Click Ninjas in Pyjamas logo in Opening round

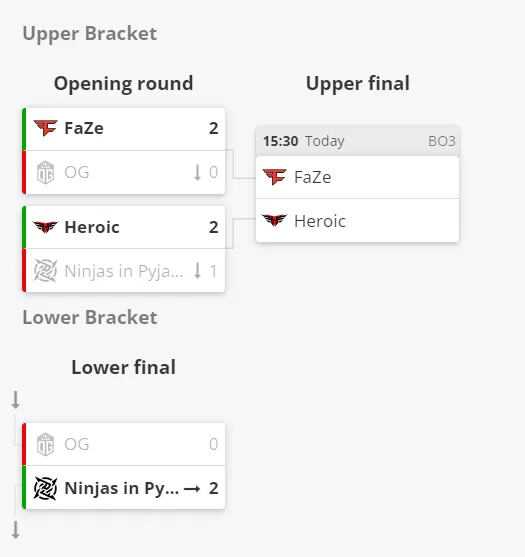[45, 271]
